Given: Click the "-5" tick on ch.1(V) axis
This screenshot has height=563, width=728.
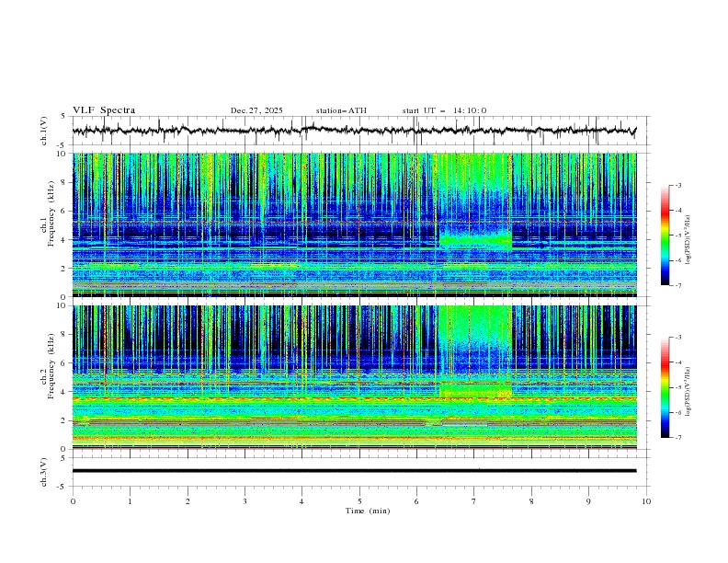Looking at the screenshot, I should tap(63, 145).
